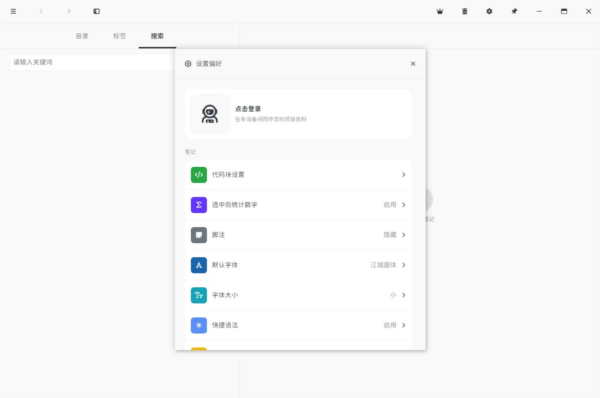
Task: Click the 江城圆体 font value
Action: click(383, 265)
